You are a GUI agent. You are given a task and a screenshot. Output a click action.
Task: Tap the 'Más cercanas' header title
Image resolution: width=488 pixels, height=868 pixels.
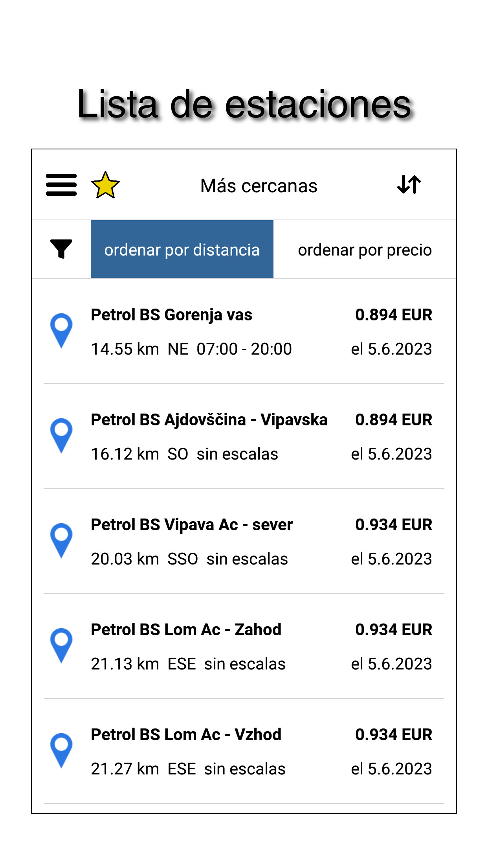pos(259,186)
